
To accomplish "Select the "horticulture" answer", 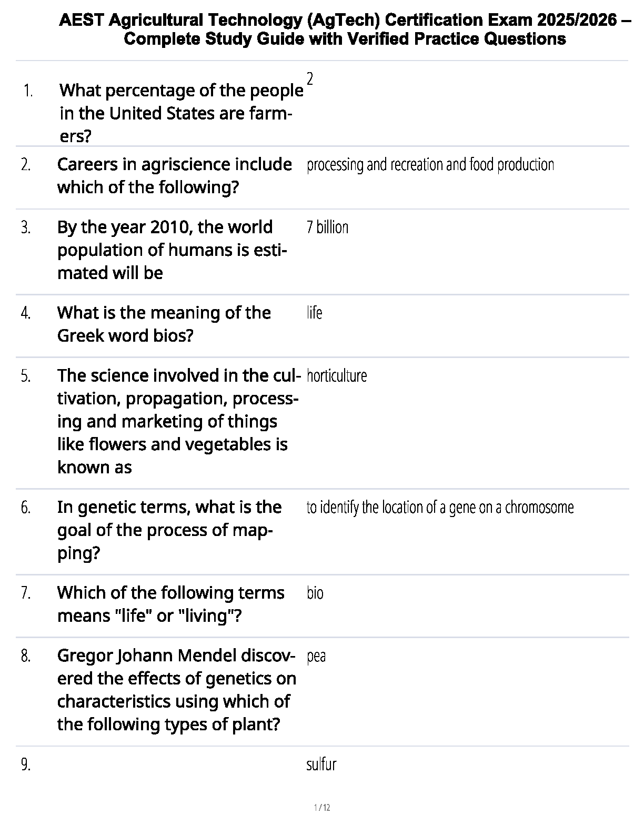I will 336,376.
